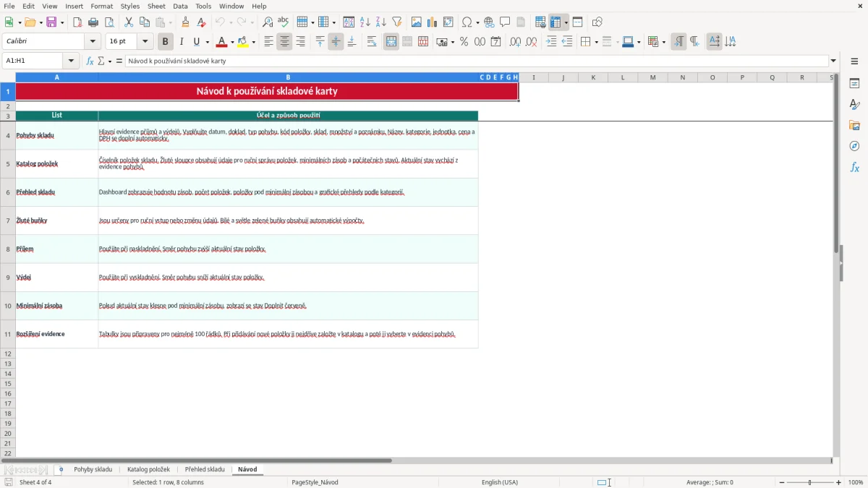Open Font Name dropdown
This screenshot has width=868, height=488.
tap(93, 42)
